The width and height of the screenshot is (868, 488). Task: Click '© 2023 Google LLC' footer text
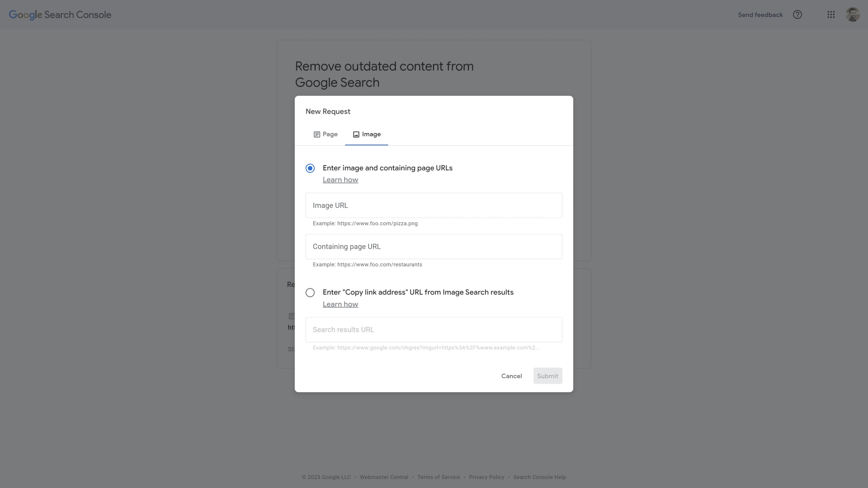[x=326, y=477]
